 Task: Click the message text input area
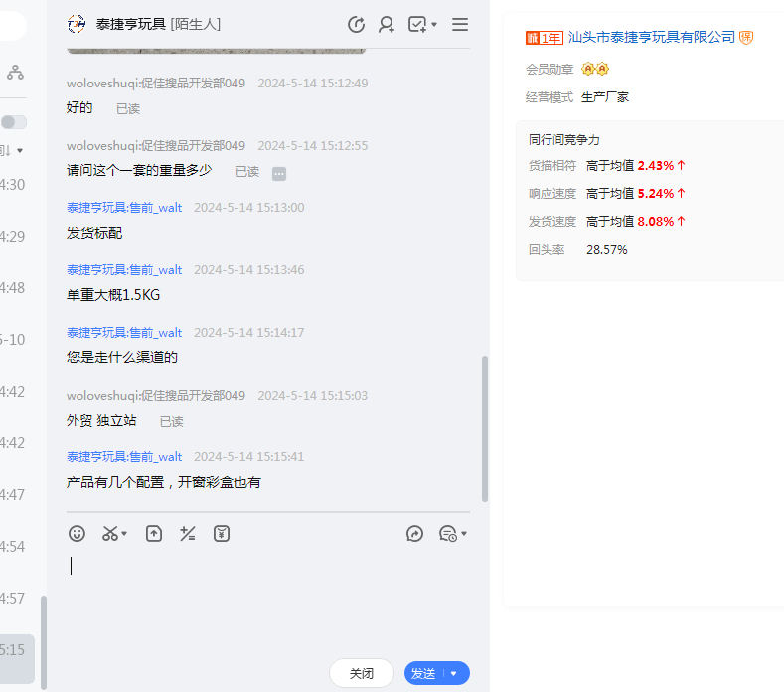click(x=268, y=597)
